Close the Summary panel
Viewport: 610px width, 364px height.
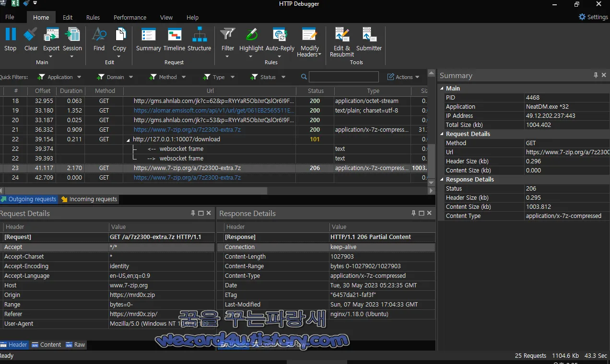604,75
